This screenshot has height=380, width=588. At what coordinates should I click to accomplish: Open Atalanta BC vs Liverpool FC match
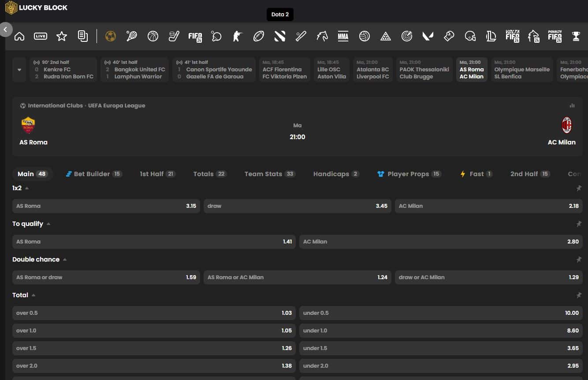(373, 70)
